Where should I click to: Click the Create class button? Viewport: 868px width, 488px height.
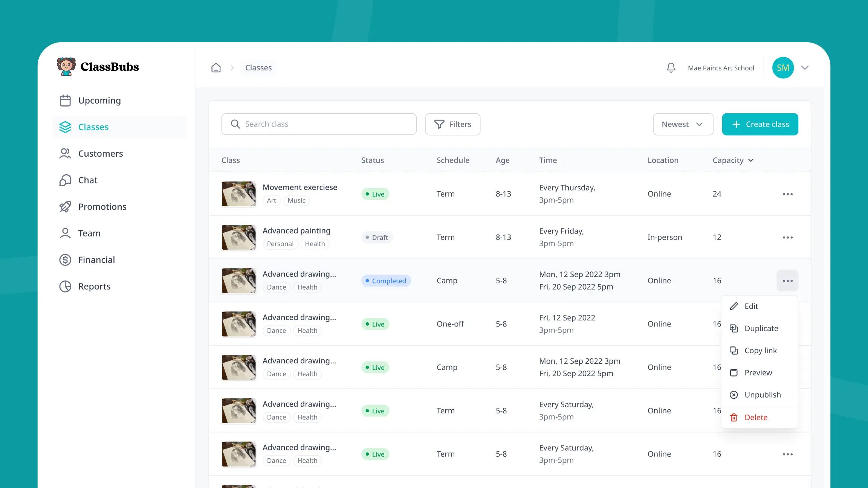pyautogui.click(x=760, y=124)
